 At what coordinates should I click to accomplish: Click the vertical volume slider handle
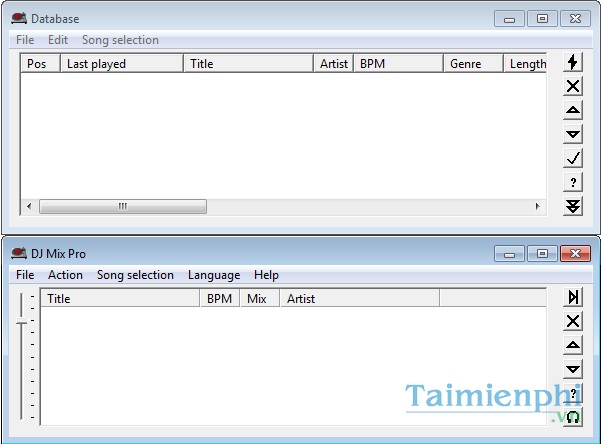tap(21, 322)
